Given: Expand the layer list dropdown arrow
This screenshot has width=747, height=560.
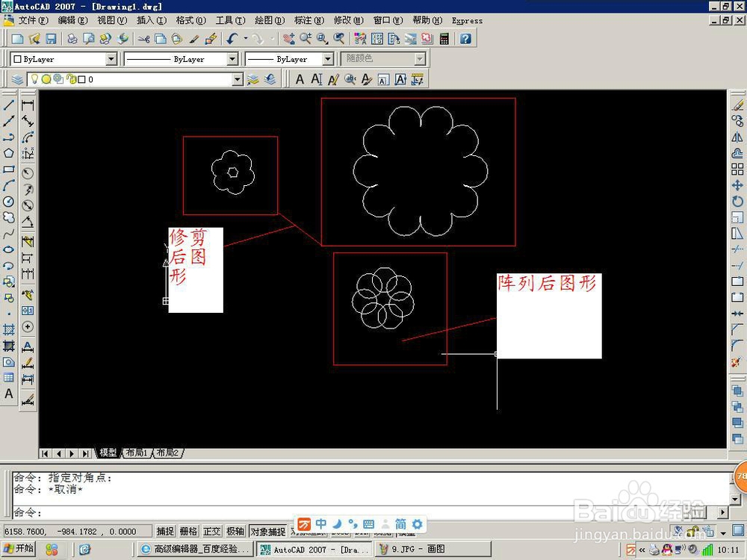Looking at the screenshot, I should [238, 80].
